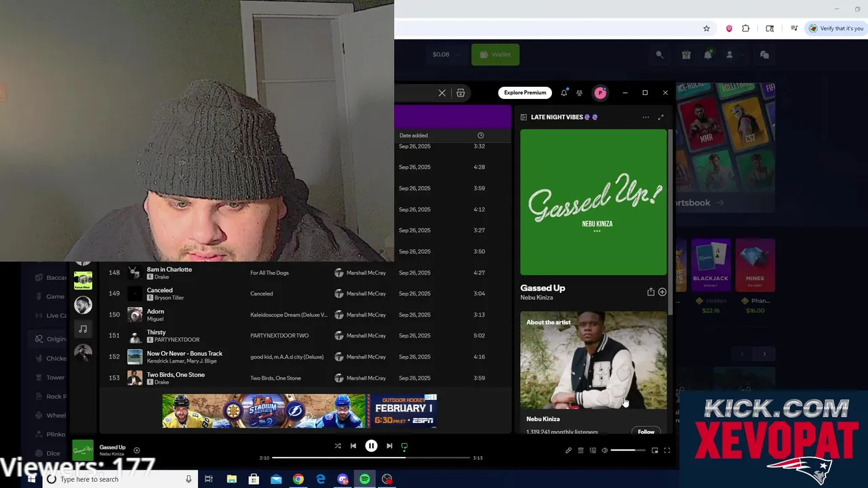Image resolution: width=868 pixels, height=488 pixels.
Task: Open Google Chrome from the taskbar
Action: (x=298, y=479)
